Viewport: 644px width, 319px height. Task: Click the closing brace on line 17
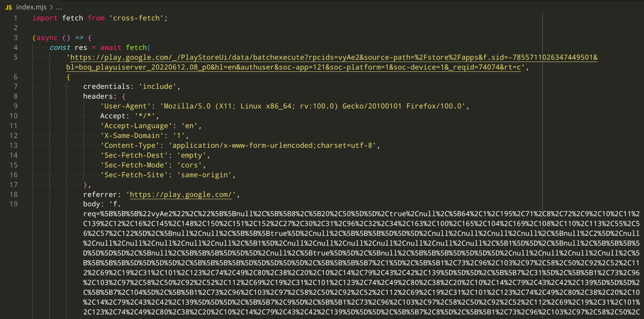click(86, 185)
